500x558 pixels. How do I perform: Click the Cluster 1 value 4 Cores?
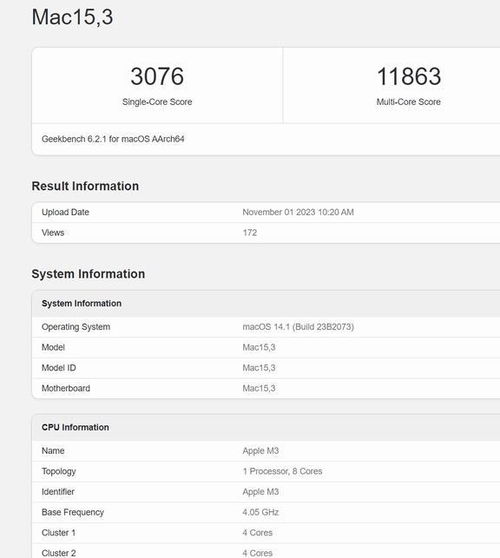(x=257, y=533)
